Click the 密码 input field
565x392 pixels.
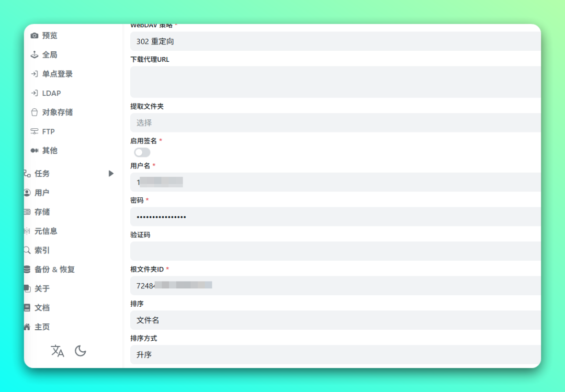(335, 216)
